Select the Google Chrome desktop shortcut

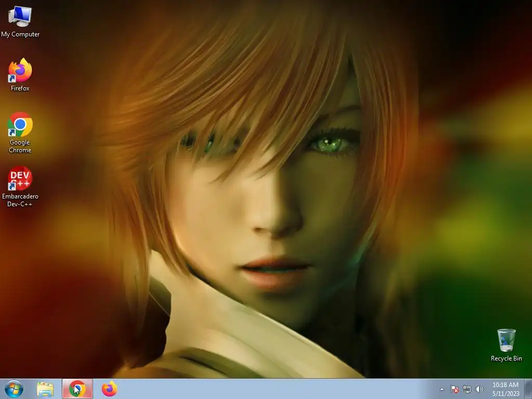[x=20, y=132]
